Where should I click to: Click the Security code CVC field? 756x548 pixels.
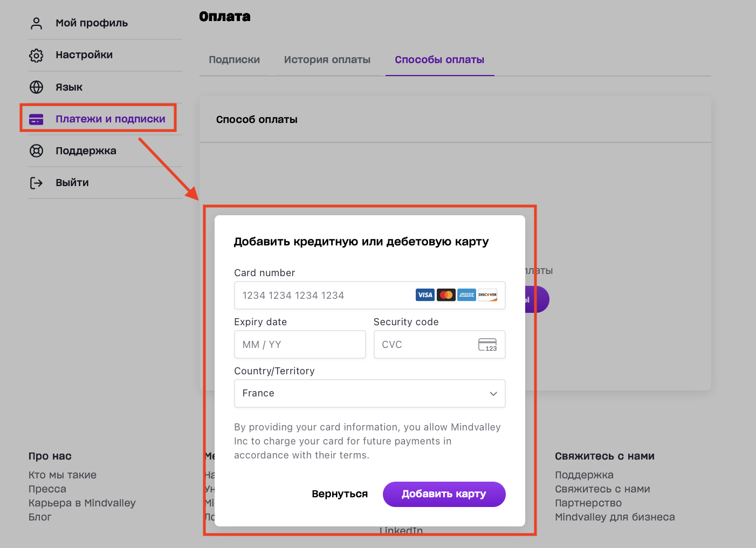[426, 345]
